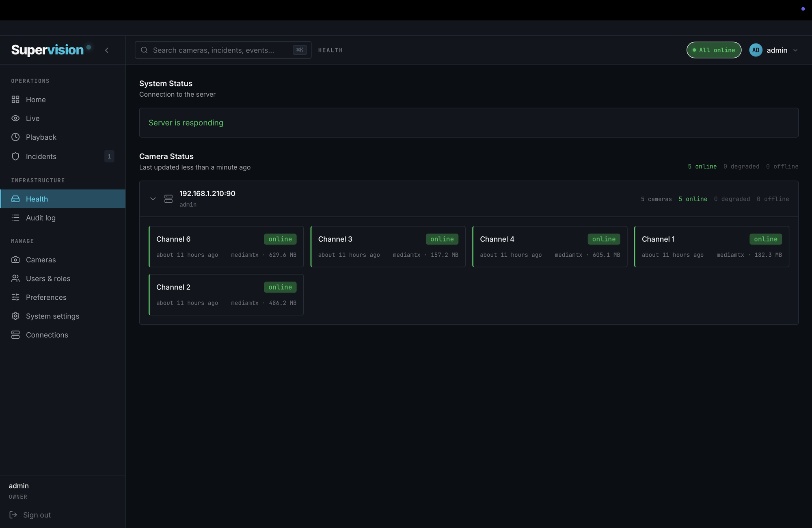Collapse the sidebar with the chevron
The image size is (812, 528).
(107, 50)
